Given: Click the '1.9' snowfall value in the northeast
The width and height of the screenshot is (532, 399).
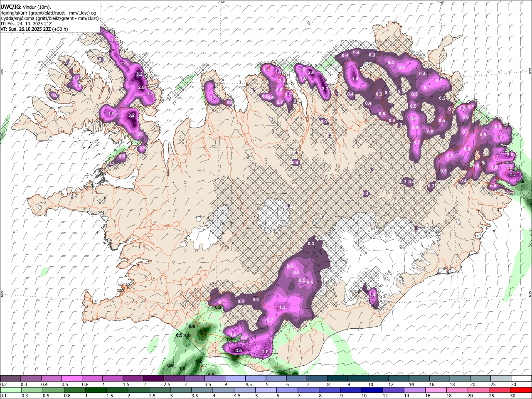Looking at the screenshot, I should point(355,79).
